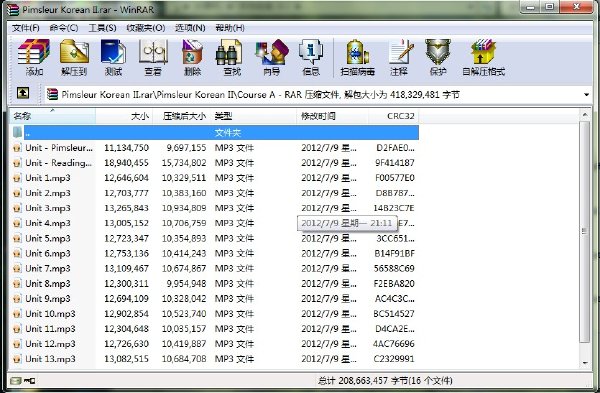Click packed size value 10,674,867
This screenshot has height=393, width=600.
pyautogui.click(x=184, y=269)
